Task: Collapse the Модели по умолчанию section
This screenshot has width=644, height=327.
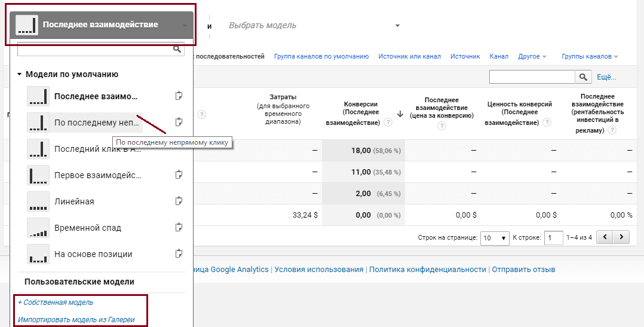Action: (19, 75)
